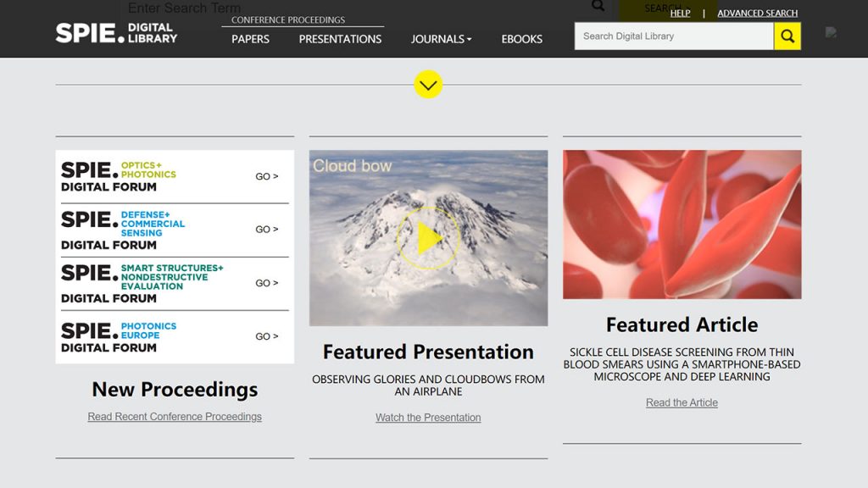Viewport: 868px width, 488px height.
Task: Open the Ebooks menu item
Action: 521,39
